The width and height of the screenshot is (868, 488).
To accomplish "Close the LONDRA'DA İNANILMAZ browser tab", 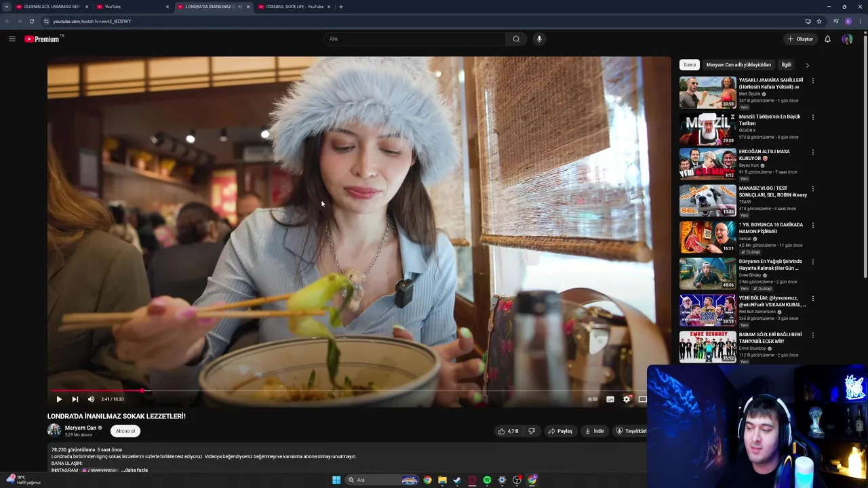I will click(x=248, y=7).
